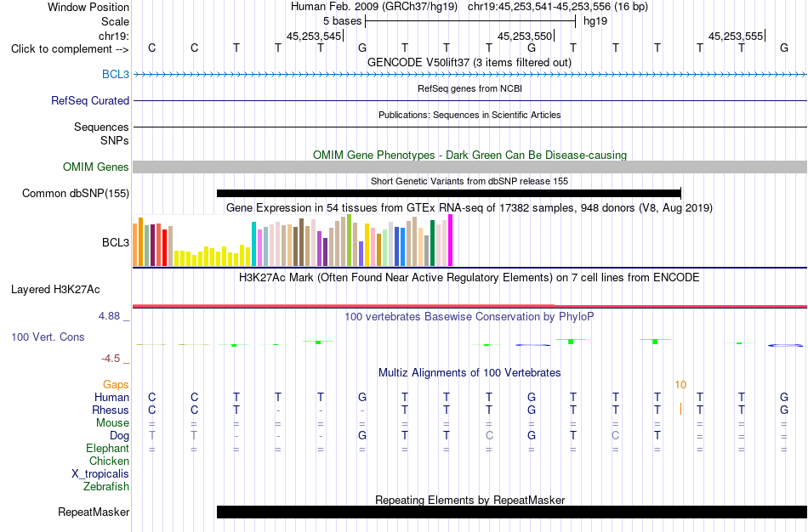Click 'Repeating Elements by RepeatMasker' title

pyautogui.click(x=470, y=500)
